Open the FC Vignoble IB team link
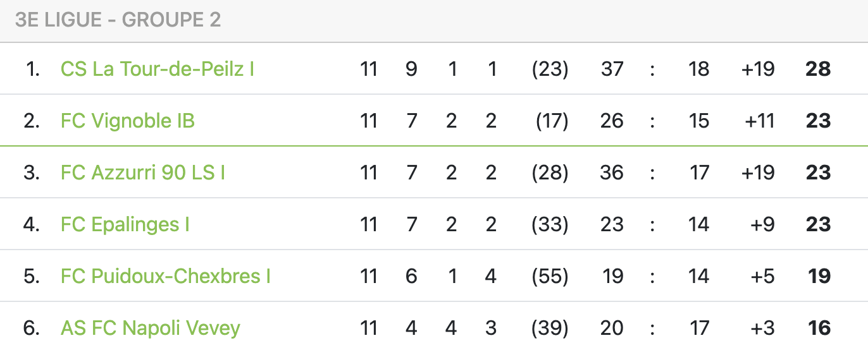The width and height of the screenshot is (868, 350). (128, 121)
